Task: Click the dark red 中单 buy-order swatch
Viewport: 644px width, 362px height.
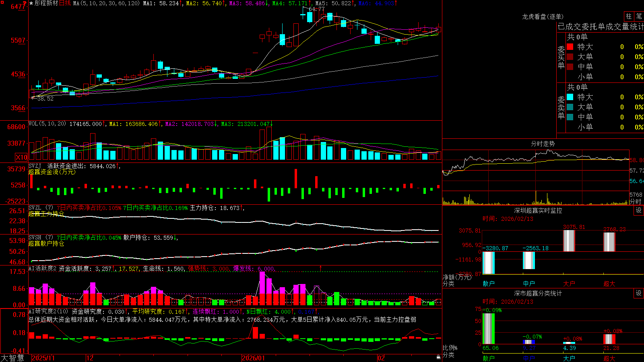Action: click(570, 67)
